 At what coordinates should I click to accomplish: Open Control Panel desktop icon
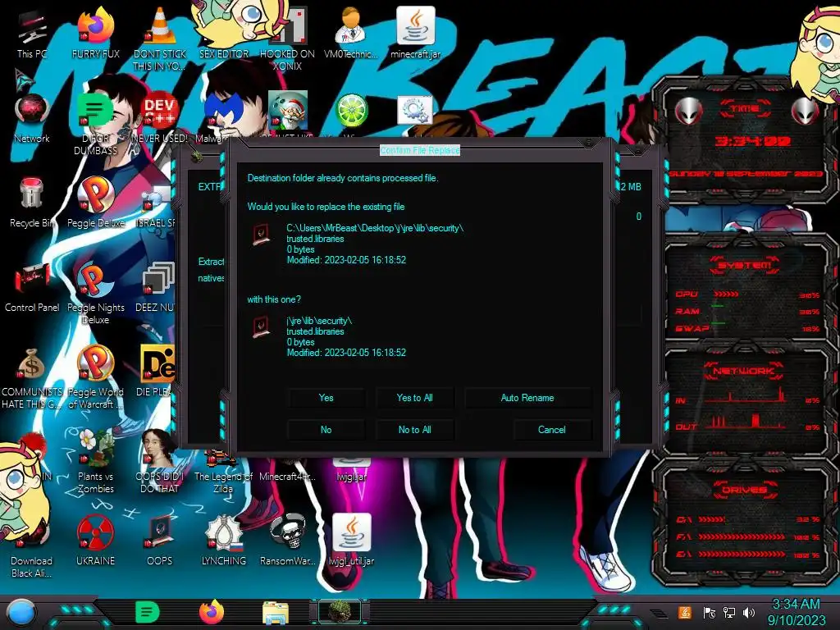pyautogui.click(x=32, y=287)
